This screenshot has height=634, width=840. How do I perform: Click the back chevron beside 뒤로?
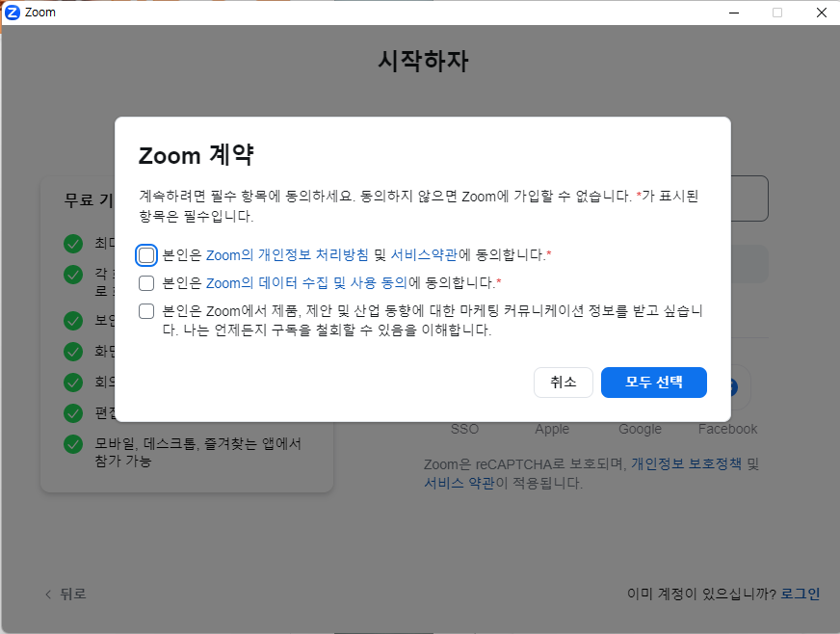47,594
